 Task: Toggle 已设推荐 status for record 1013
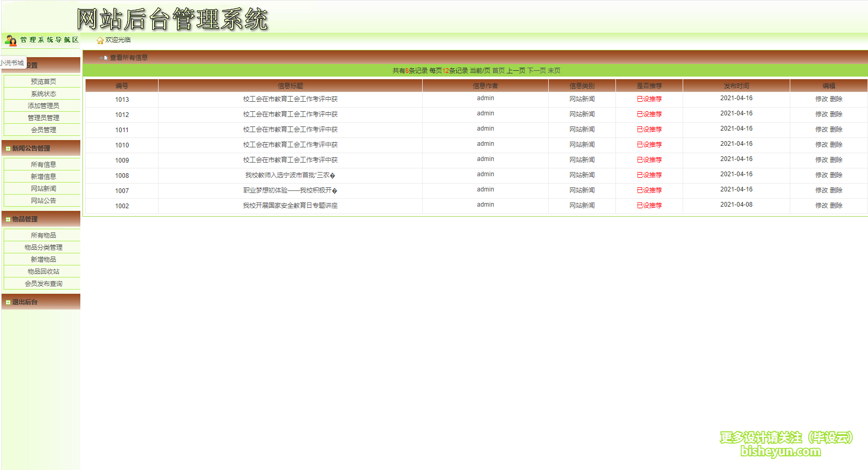(649, 99)
